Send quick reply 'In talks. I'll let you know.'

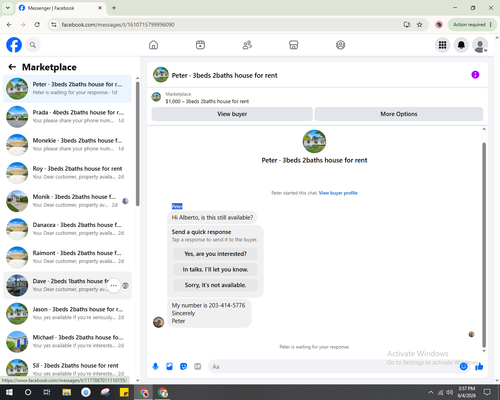coord(215,269)
